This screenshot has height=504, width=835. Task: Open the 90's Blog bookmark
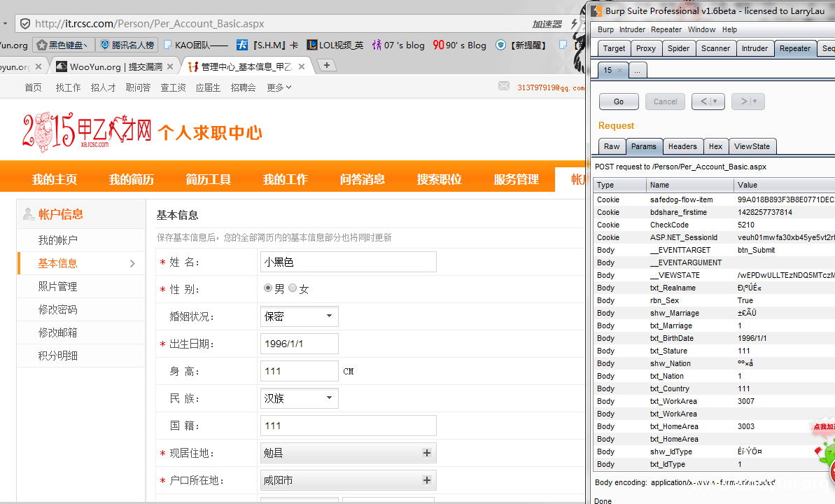point(460,45)
